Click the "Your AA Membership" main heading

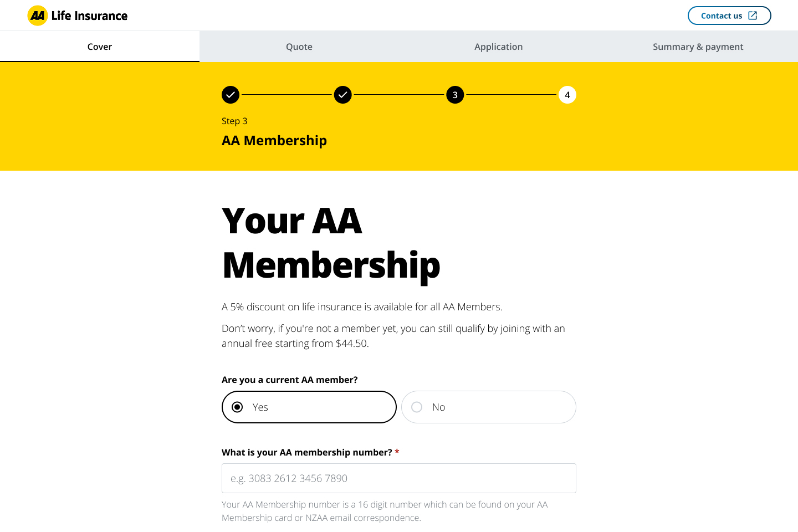click(x=331, y=243)
